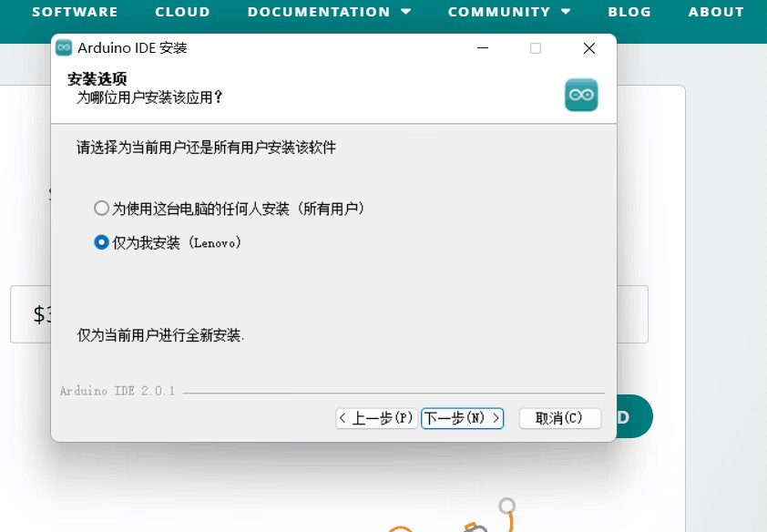
Task: Go to the CLOUD nav item
Action: pos(182,12)
